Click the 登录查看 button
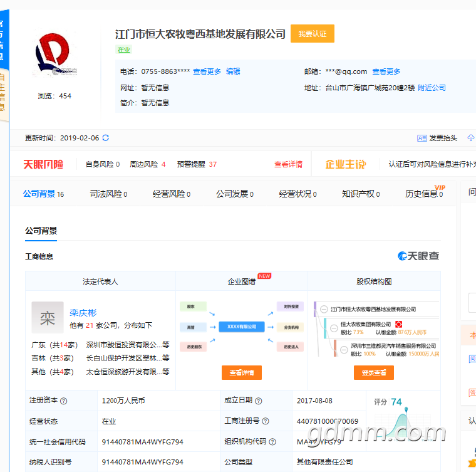The height and width of the screenshot is (472, 476). click(x=374, y=373)
